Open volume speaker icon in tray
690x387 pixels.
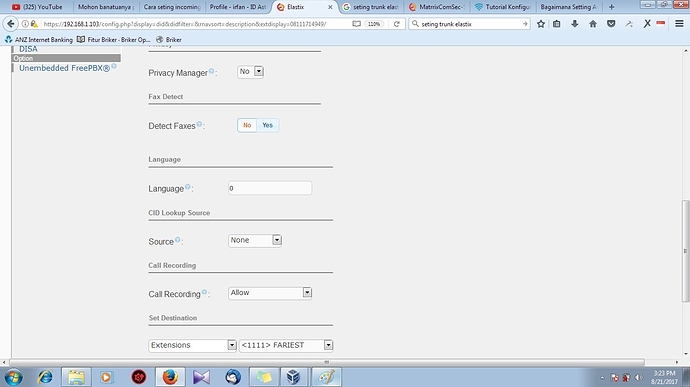pyautogui.click(x=639, y=378)
